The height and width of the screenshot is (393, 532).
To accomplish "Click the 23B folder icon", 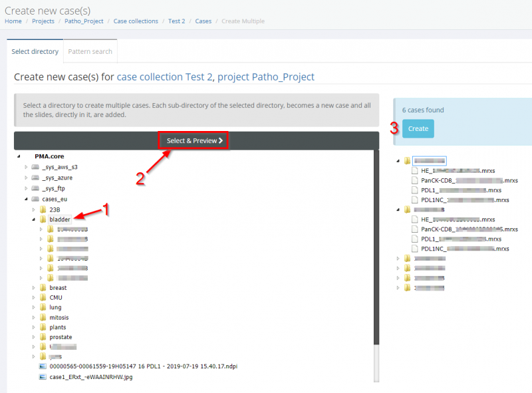I will point(43,209).
